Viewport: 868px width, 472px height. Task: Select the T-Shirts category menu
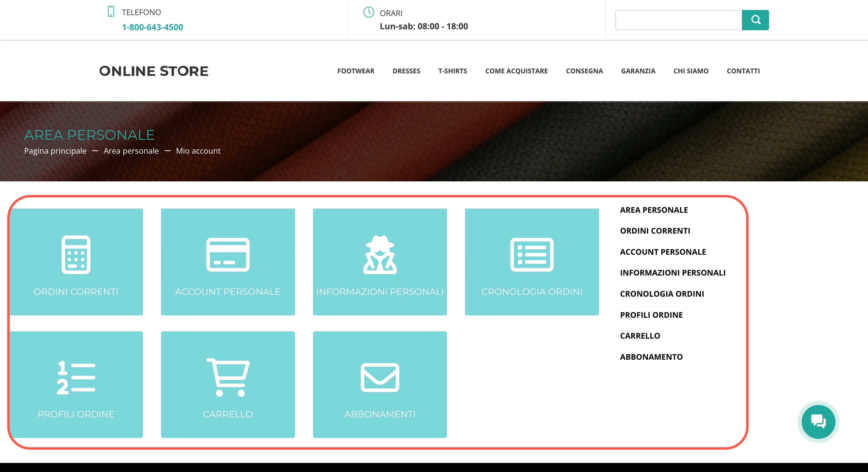[x=452, y=71]
